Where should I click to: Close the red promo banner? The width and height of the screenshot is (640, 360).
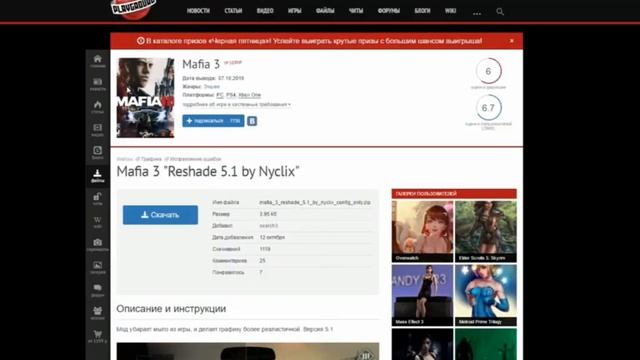pyautogui.click(x=511, y=41)
